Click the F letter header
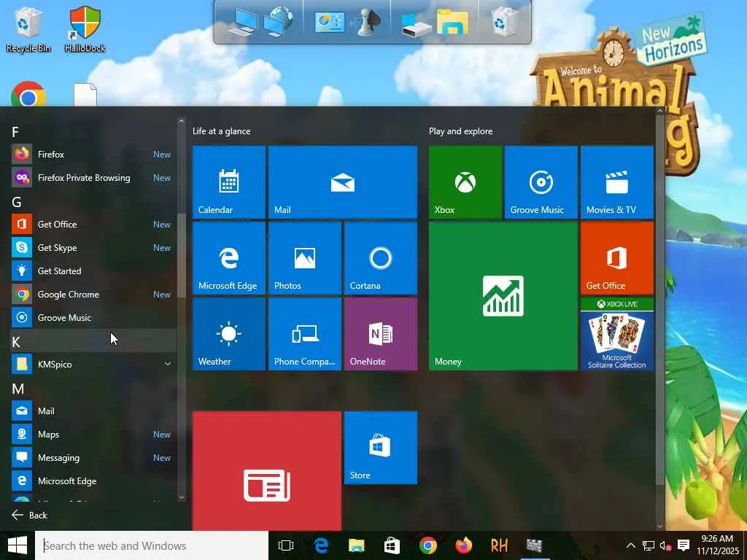This screenshot has width=747, height=560. click(x=15, y=132)
